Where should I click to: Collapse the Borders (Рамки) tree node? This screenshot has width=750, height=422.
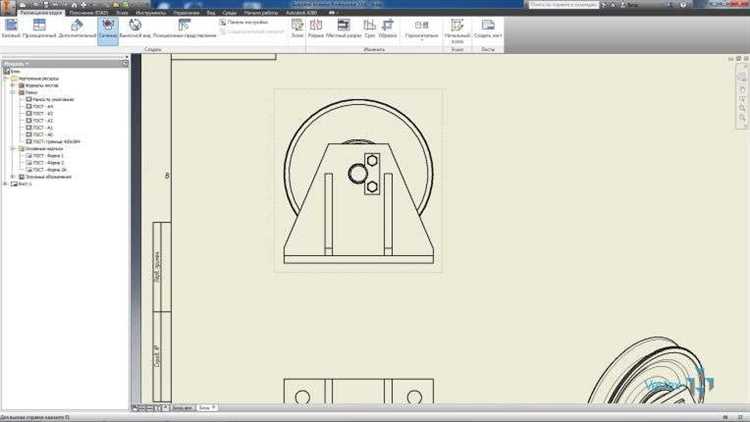tap(13, 92)
